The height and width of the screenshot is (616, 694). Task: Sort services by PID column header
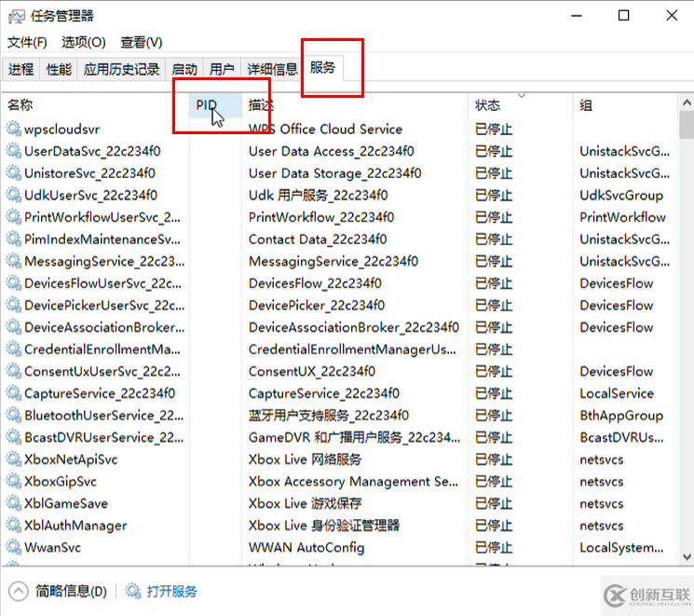click(215, 105)
